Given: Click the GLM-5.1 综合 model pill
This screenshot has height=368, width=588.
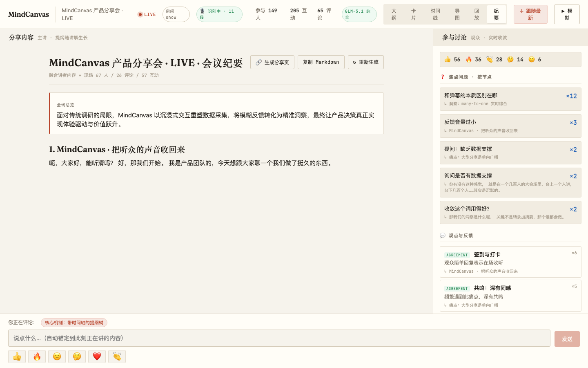Looking at the screenshot, I should point(359,14).
